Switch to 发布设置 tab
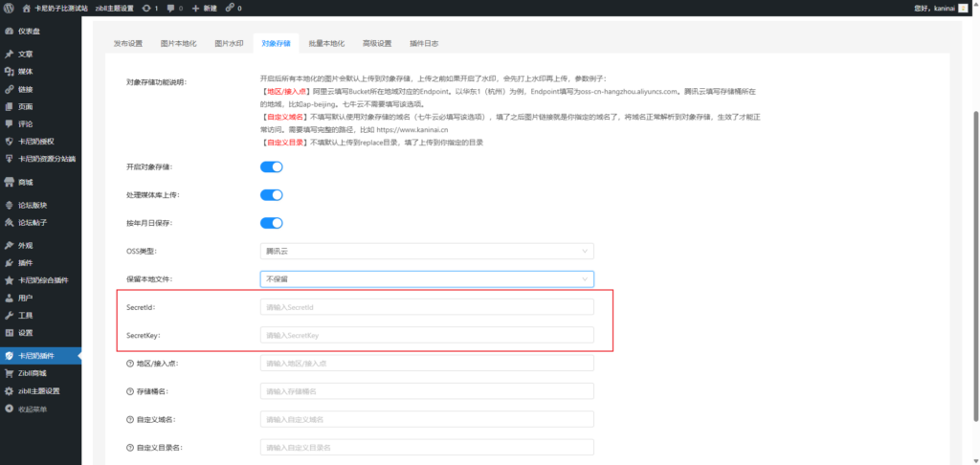 pyautogui.click(x=128, y=44)
